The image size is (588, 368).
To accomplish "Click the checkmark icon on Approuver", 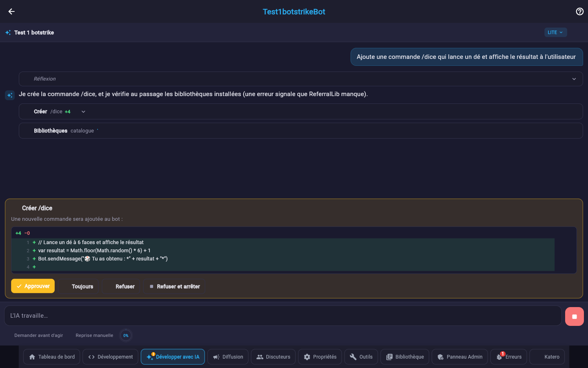I will point(19,286).
